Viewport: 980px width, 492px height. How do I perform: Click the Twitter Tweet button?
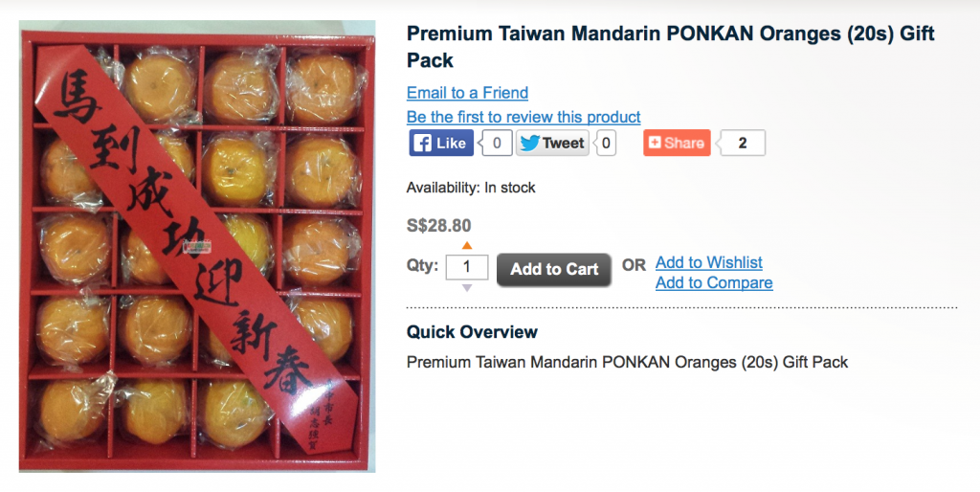(x=552, y=143)
